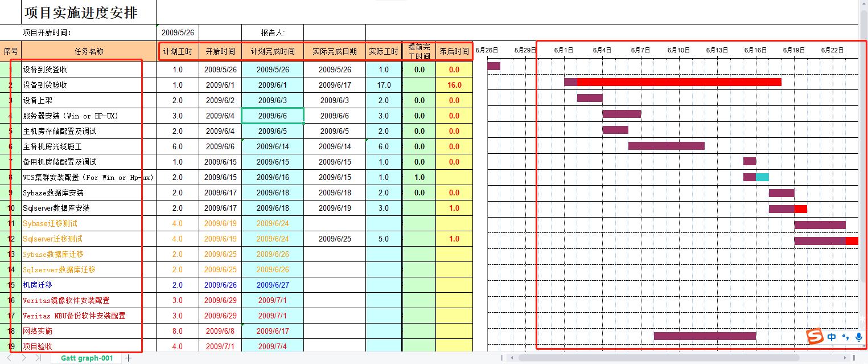Click the 2009/7/4 planned completion cell
868x364 pixels.
(x=273, y=346)
